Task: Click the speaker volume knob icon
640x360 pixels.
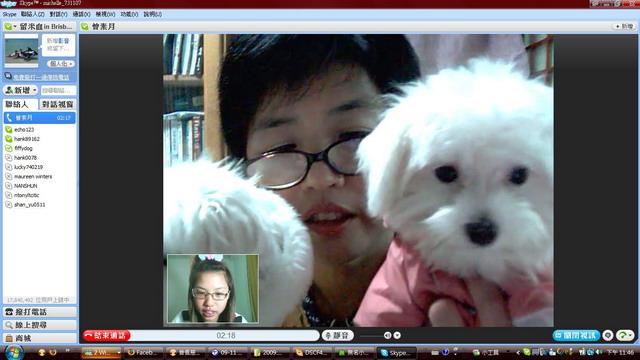Action: [x=387, y=336]
